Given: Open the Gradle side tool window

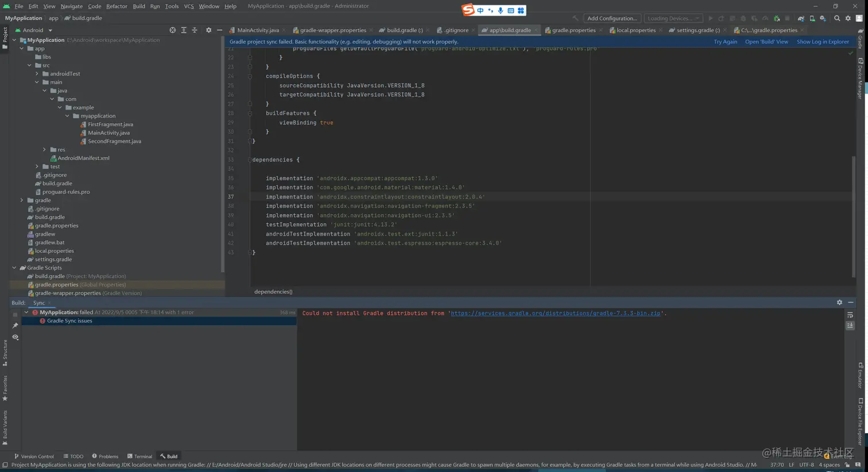Looking at the screenshot, I should click(860, 38).
